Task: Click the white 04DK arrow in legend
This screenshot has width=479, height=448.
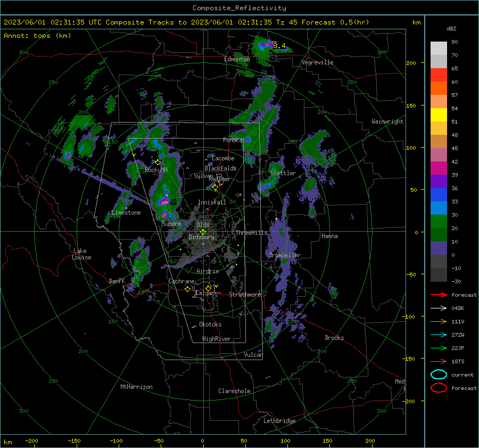Action: (439, 308)
